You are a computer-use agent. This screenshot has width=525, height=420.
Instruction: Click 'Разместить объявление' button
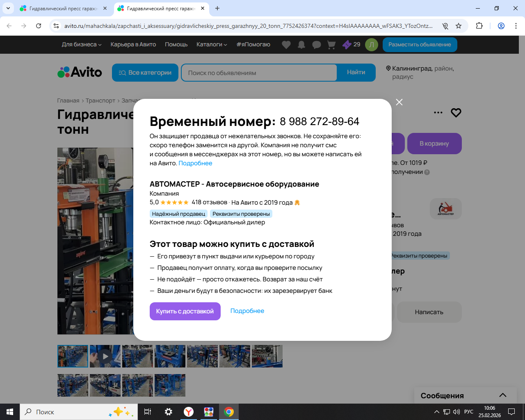click(420, 45)
